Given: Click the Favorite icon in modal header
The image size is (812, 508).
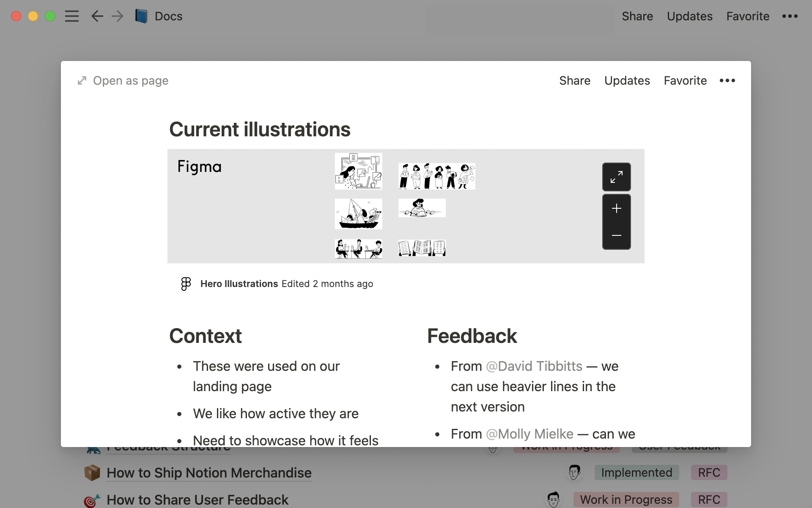Looking at the screenshot, I should click(684, 81).
